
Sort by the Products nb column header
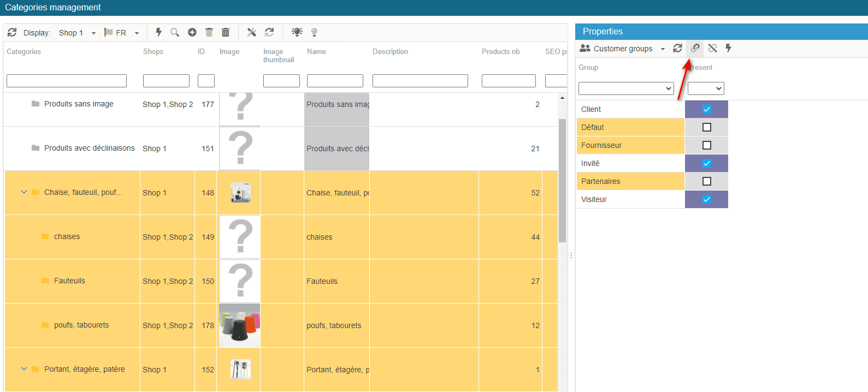(x=500, y=52)
